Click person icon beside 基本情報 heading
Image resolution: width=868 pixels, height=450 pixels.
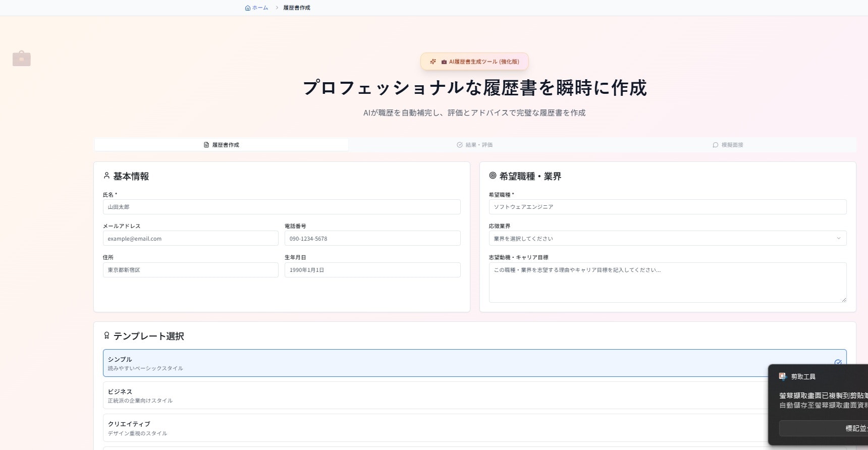[106, 176]
